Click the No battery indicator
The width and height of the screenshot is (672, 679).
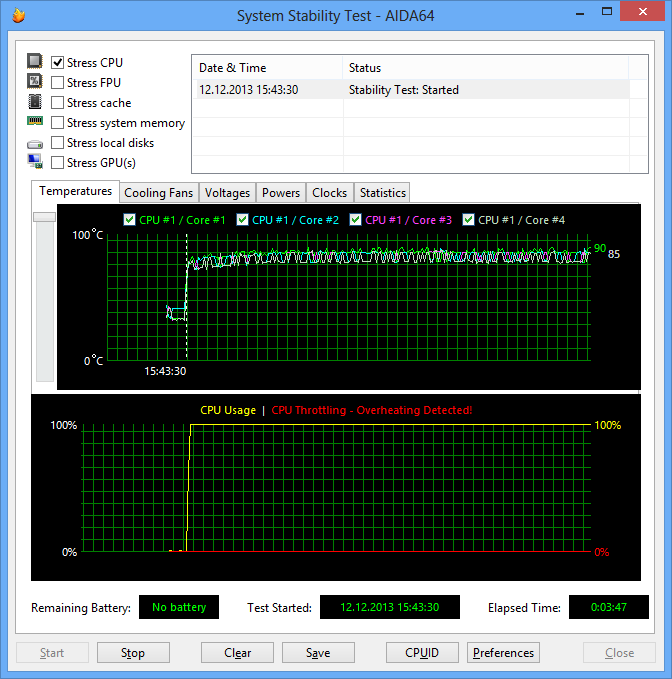179,607
